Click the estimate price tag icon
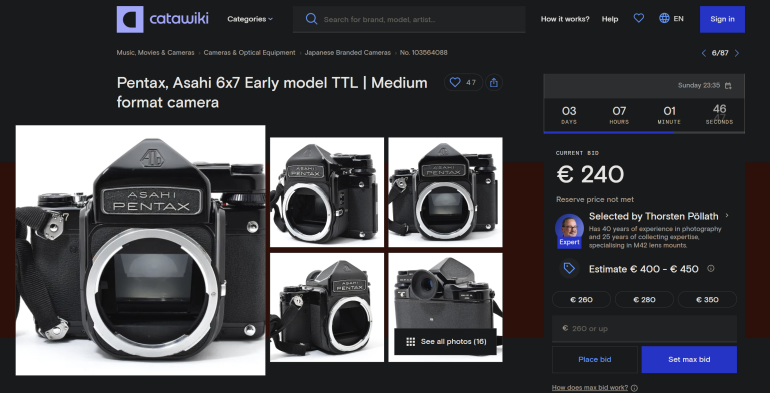Viewport: 770px width, 393px height. tap(569, 268)
